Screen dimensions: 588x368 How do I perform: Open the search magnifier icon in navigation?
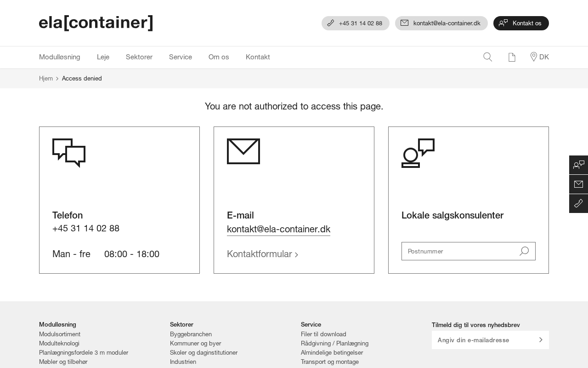[488, 57]
